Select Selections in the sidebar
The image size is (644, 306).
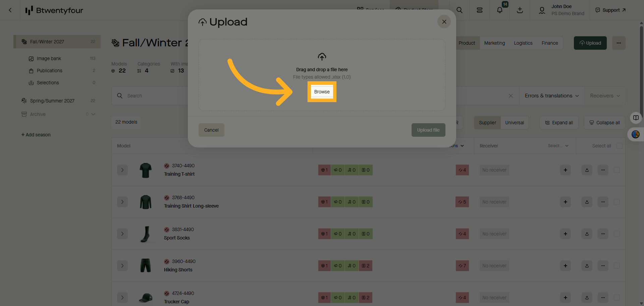(48, 83)
